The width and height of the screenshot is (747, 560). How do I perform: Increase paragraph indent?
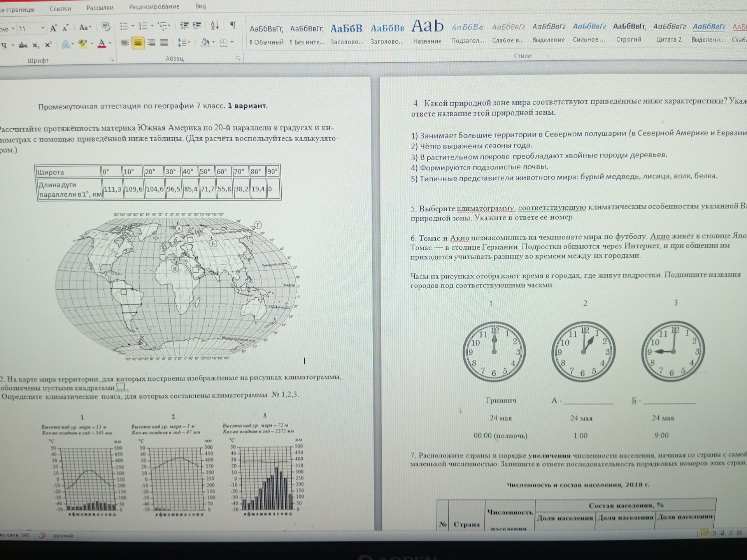point(197,26)
